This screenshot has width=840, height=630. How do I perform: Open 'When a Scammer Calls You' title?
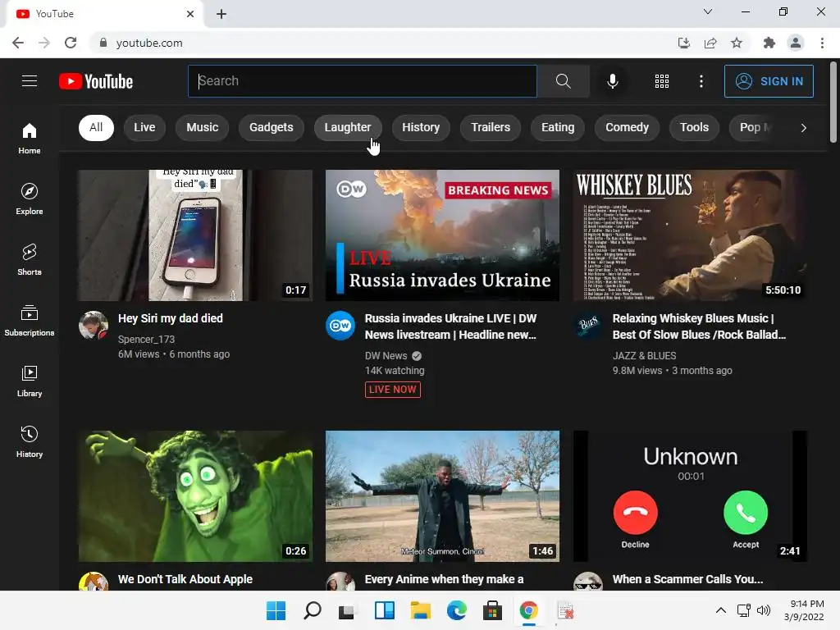pyautogui.click(x=688, y=579)
